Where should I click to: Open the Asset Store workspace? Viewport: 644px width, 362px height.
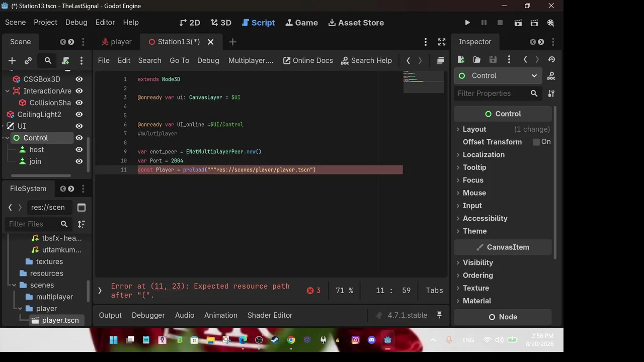[x=356, y=23]
